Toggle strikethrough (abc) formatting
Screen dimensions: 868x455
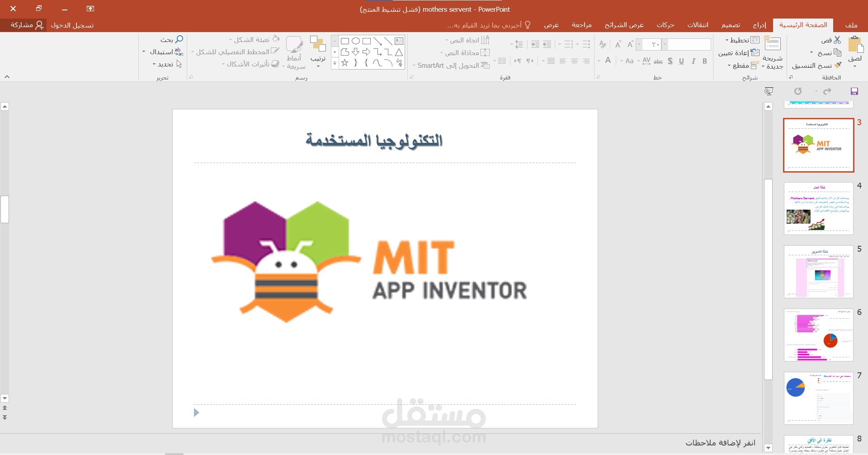(658, 61)
